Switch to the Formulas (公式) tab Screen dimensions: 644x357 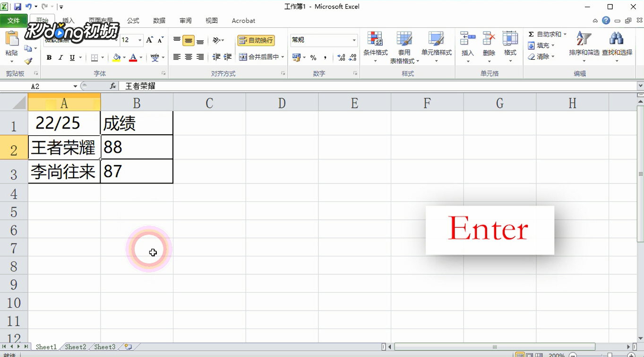[133, 21]
